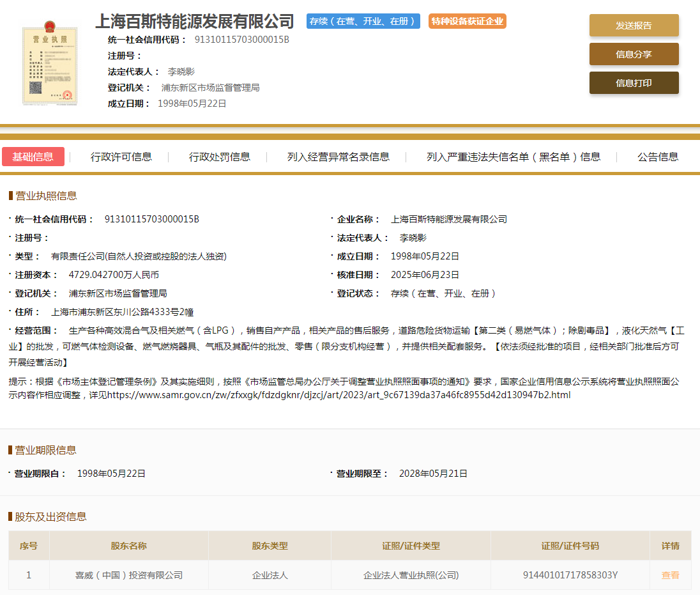Open the 行政处罚信息 tab
Screen dimensions: 700x595
(x=219, y=157)
